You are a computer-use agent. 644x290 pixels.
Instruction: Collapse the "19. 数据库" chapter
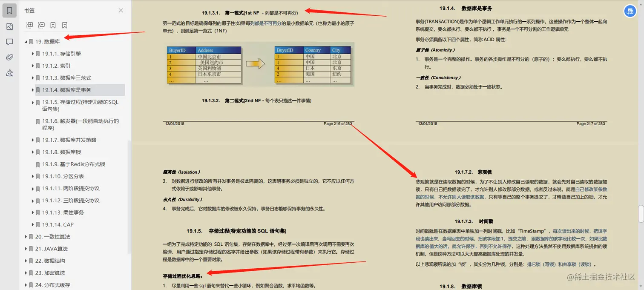pos(27,41)
